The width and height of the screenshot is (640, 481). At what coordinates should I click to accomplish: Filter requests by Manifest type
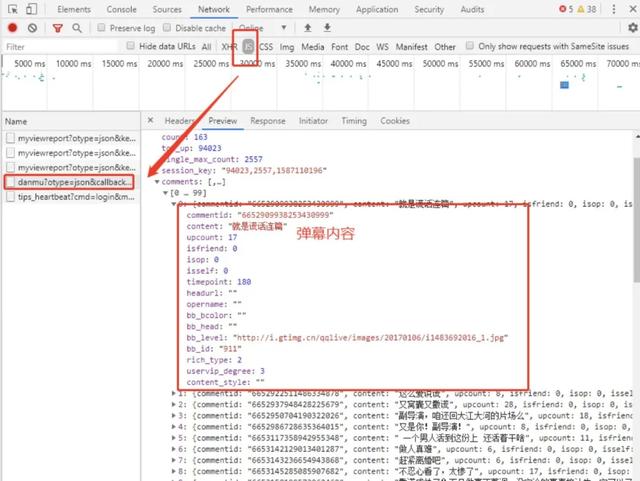(411, 47)
